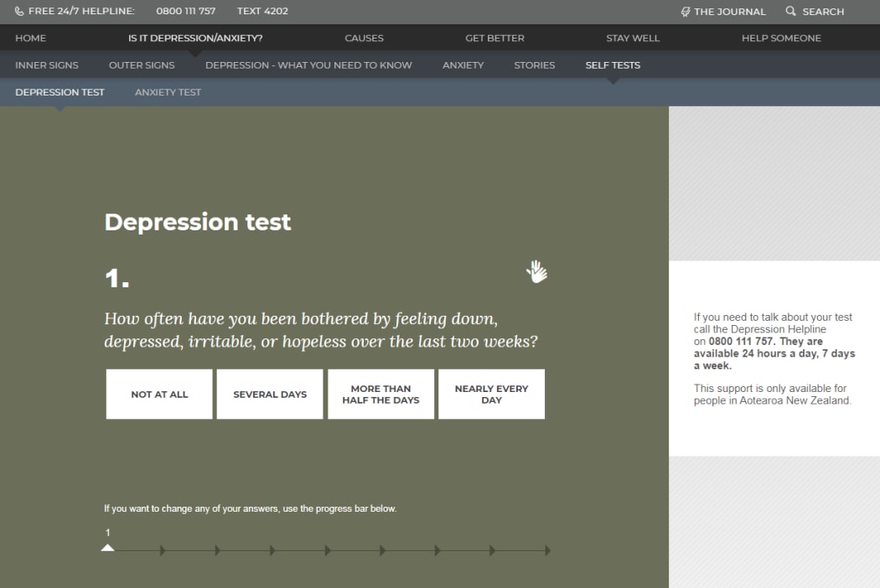Click the search magnifier icon
The width and height of the screenshot is (880, 588).
click(x=790, y=12)
